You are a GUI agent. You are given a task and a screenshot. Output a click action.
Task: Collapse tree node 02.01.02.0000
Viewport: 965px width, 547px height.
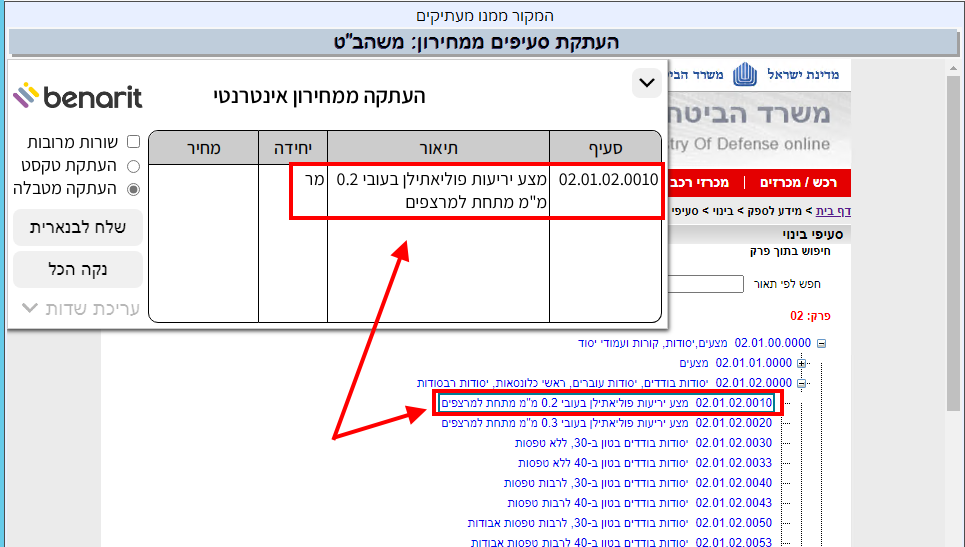(x=802, y=383)
